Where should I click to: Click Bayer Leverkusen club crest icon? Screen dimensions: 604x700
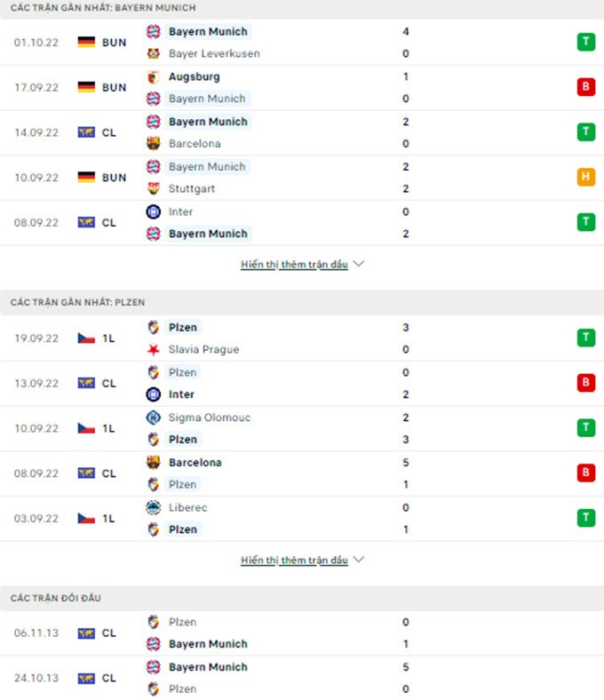tap(153, 53)
